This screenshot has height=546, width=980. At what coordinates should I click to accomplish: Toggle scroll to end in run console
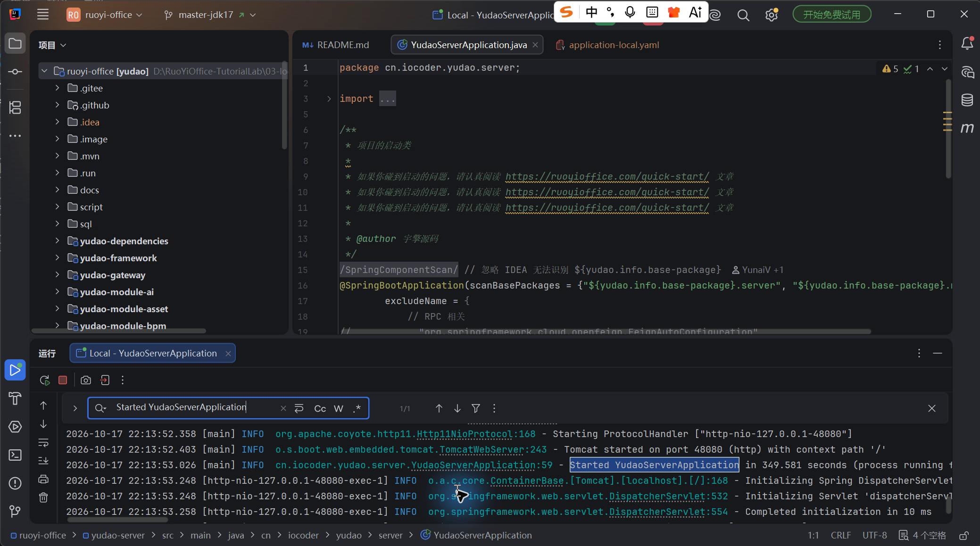(43, 461)
